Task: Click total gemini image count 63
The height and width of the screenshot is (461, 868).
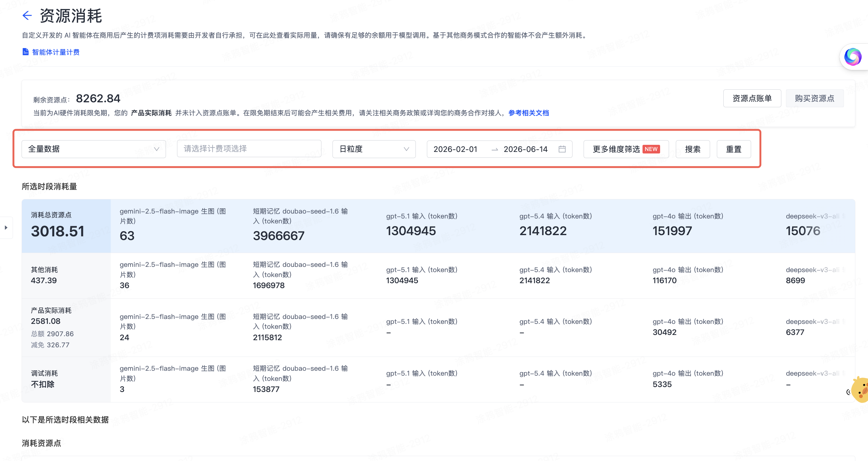Action: coord(127,236)
